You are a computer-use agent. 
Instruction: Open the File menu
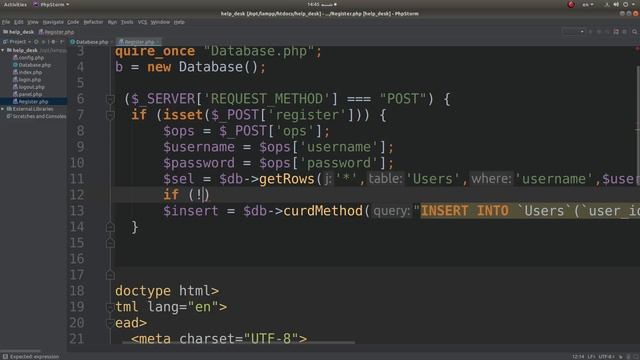point(6,22)
